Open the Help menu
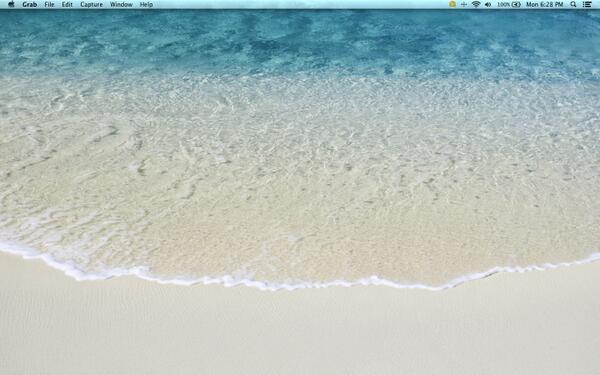This screenshot has width=600, height=375. pyautogui.click(x=146, y=5)
